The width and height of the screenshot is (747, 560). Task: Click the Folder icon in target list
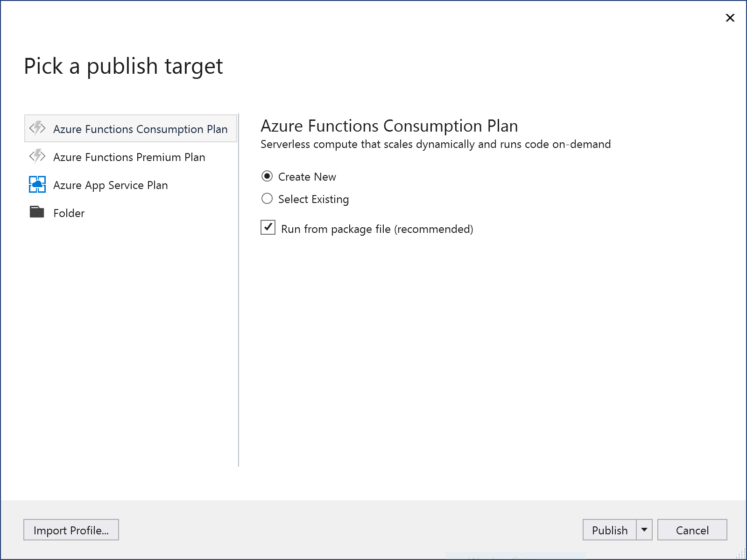click(37, 212)
